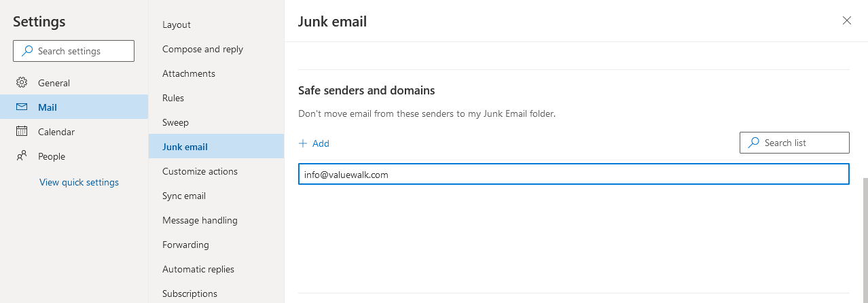Click the Search list magnifier icon
The width and height of the screenshot is (868, 303).
click(x=753, y=143)
